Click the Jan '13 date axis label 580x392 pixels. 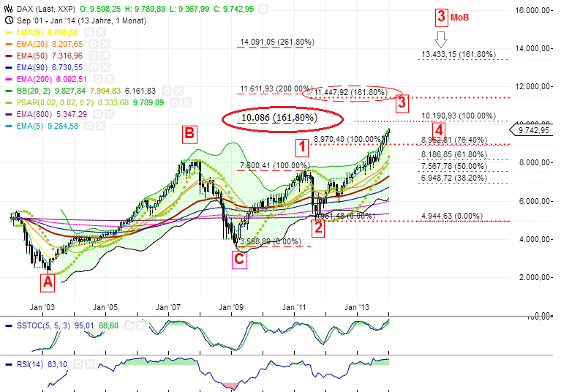pos(357,307)
